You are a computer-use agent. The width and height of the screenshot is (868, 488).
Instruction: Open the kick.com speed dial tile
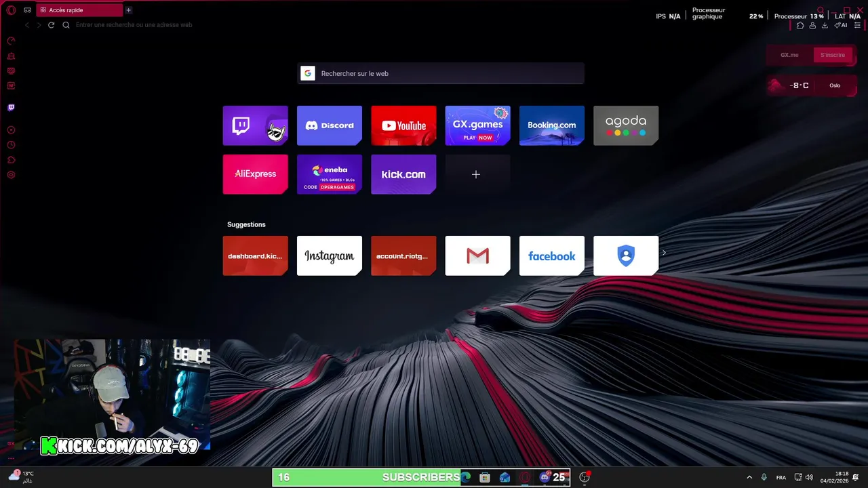[x=403, y=174]
